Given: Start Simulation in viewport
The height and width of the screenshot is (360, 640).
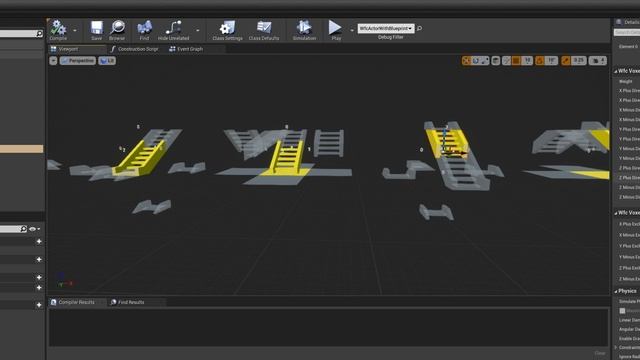Looking at the screenshot, I should tap(304, 30).
